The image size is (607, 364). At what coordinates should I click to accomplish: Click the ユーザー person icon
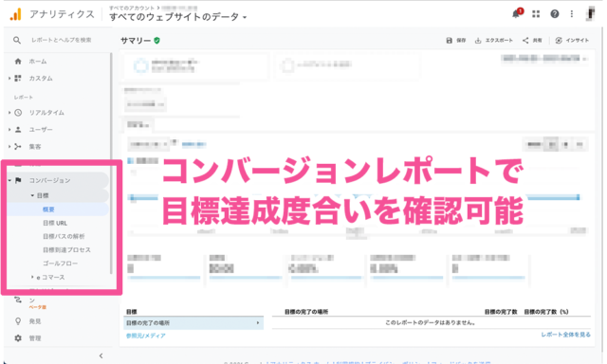pos(18,130)
